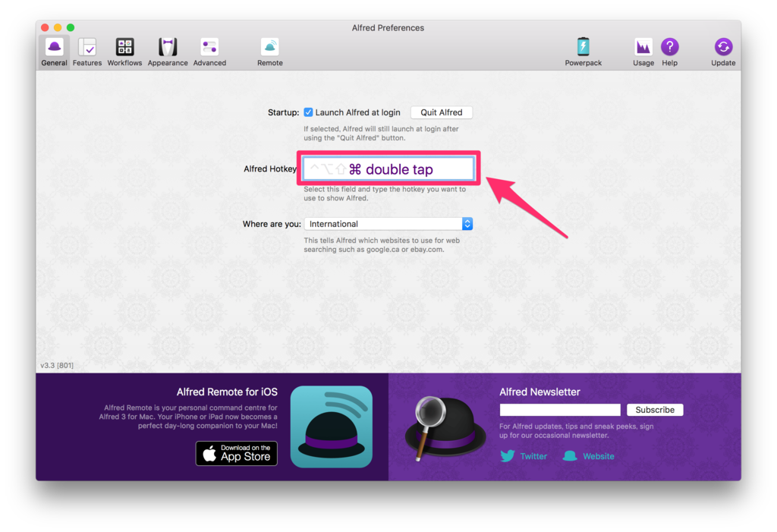777x532 pixels.
Task: Click the Alfred Preferences window title
Action: click(388, 28)
